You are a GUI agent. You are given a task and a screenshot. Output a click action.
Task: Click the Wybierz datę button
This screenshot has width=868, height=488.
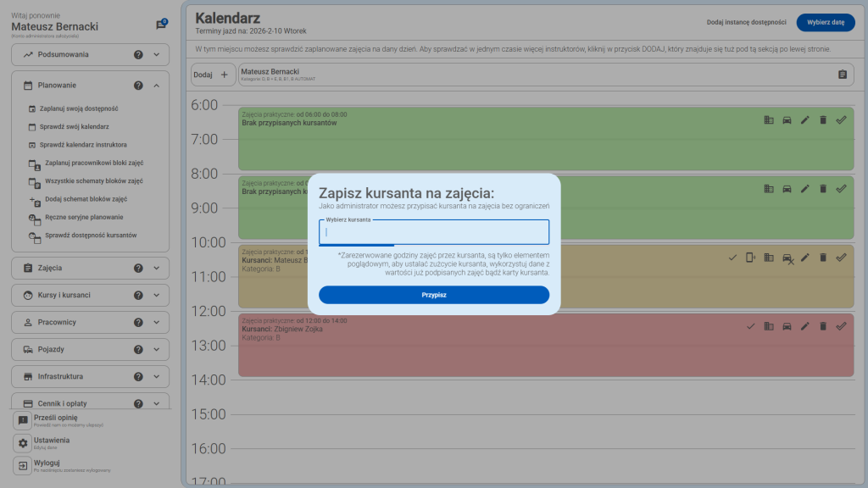coord(826,22)
